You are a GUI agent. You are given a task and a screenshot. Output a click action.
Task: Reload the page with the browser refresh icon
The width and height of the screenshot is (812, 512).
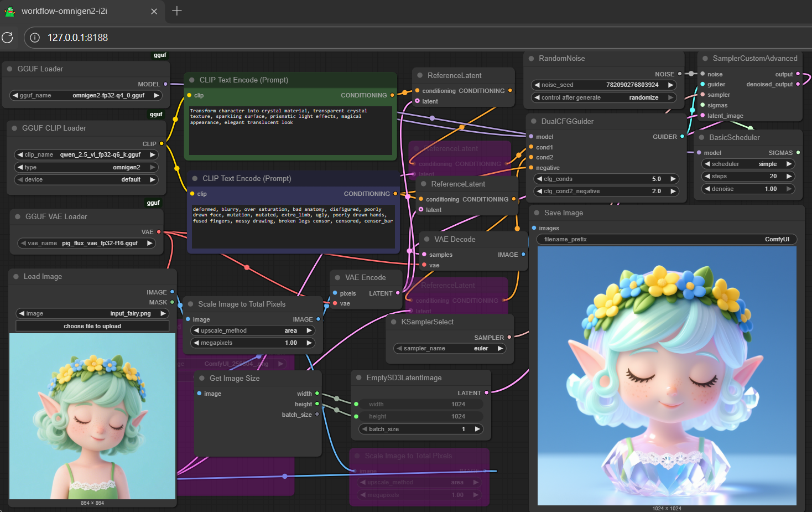[x=7, y=37]
